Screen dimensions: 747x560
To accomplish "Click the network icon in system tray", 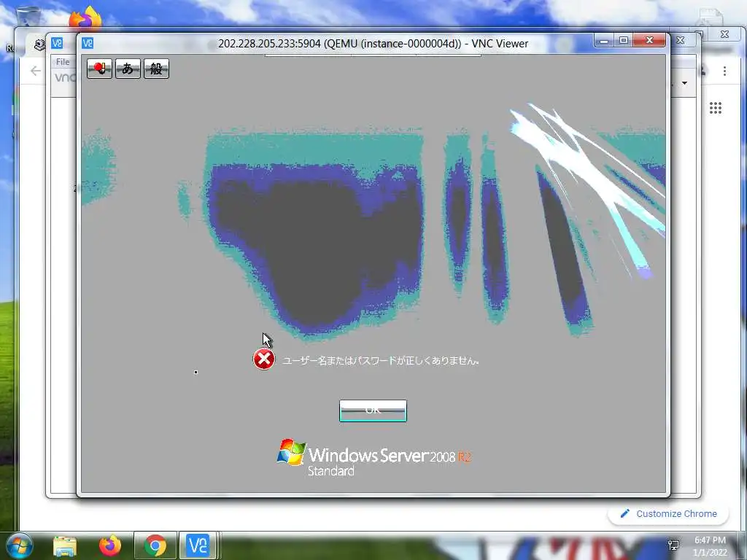I will coord(673,545).
